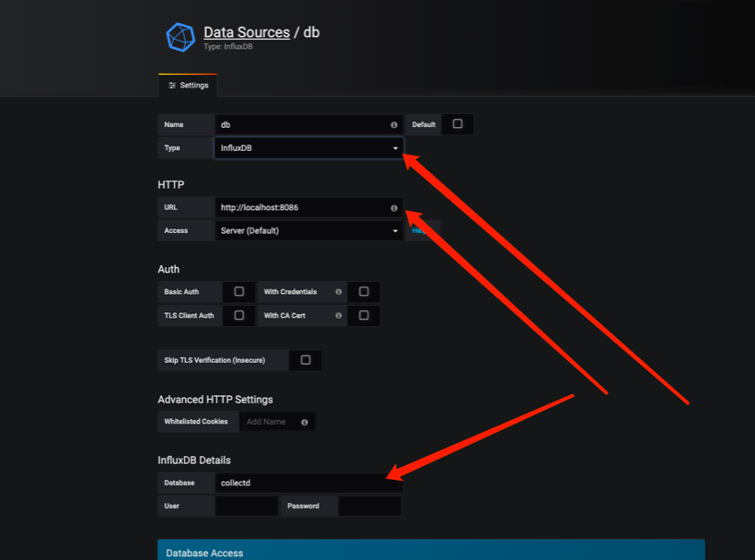This screenshot has width=755, height=560.
Task: Enable the Default data source checkbox
Action: tap(458, 123)
